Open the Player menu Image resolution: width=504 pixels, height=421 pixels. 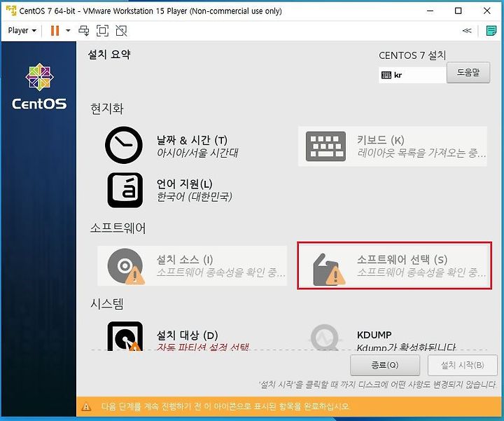click(x=22, y=31)
